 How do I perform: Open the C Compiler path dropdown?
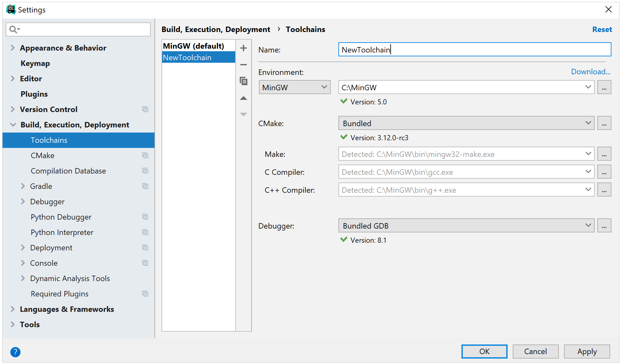[x=588, y=172]
